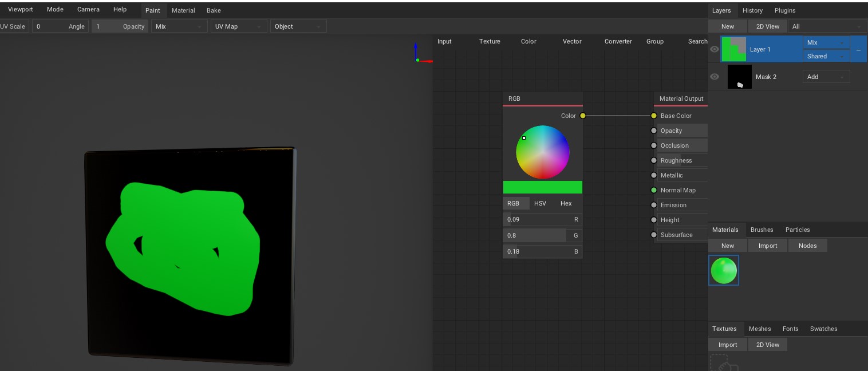Open Mask 2 Add blend dropdown
The height and width of the screenshot is (371, 868).
(x=826, y=77)
